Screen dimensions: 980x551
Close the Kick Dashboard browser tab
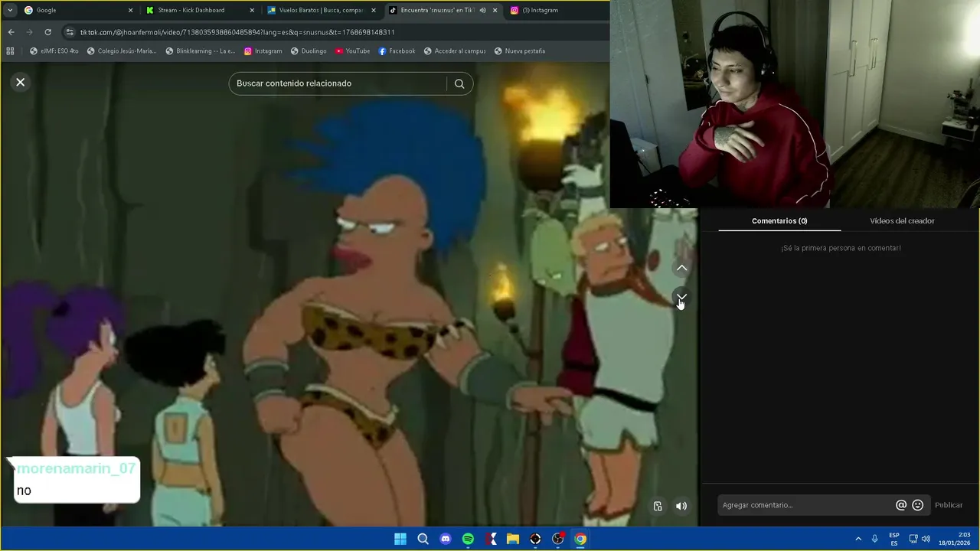click(x=252, y=10)
